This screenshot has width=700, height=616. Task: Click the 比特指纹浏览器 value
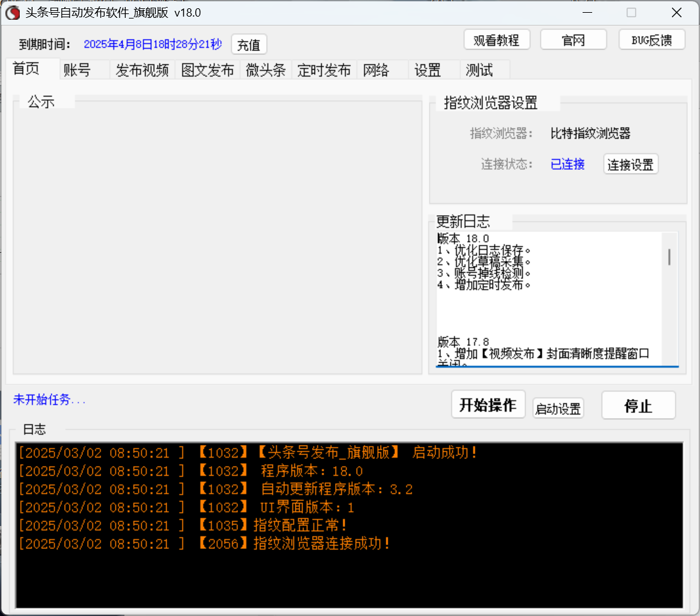click(590, 133)
